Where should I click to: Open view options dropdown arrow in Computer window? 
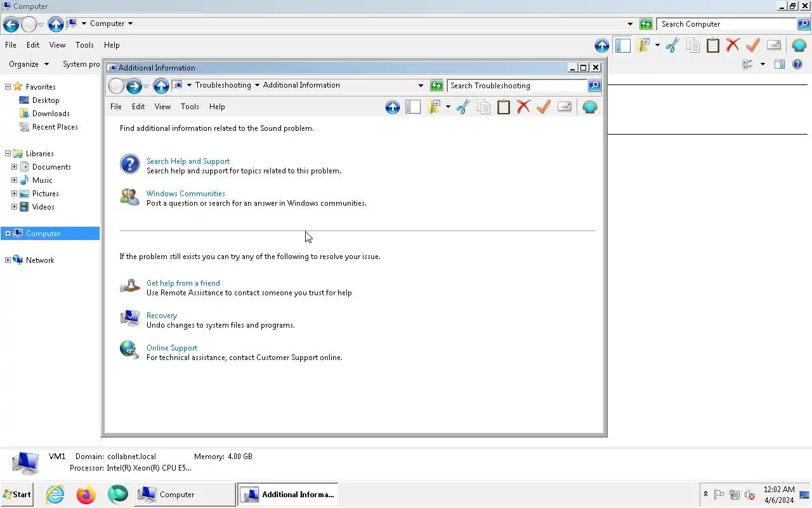763,64
